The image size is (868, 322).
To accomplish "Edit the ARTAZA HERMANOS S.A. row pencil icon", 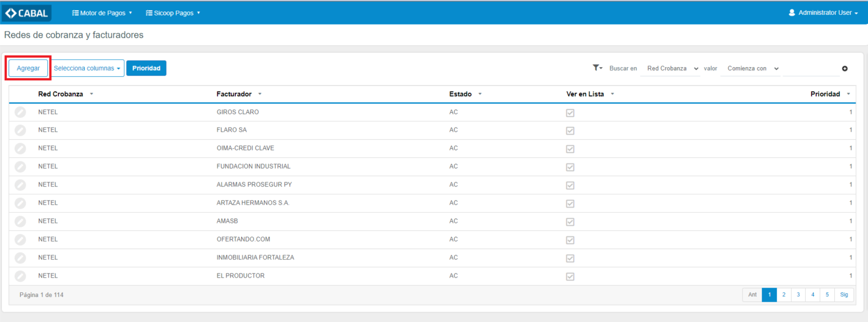I will click(x=20, y=203).
